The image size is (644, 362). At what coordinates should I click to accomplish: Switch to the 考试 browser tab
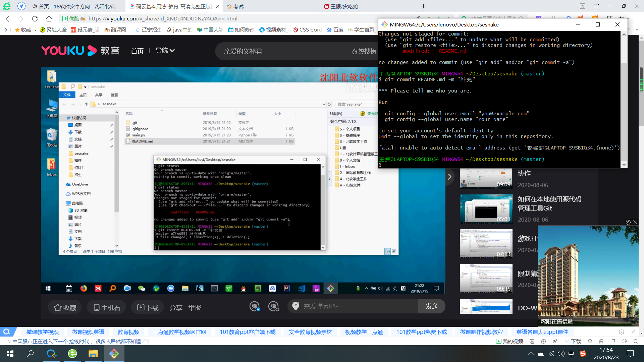[x=238, y=6]
